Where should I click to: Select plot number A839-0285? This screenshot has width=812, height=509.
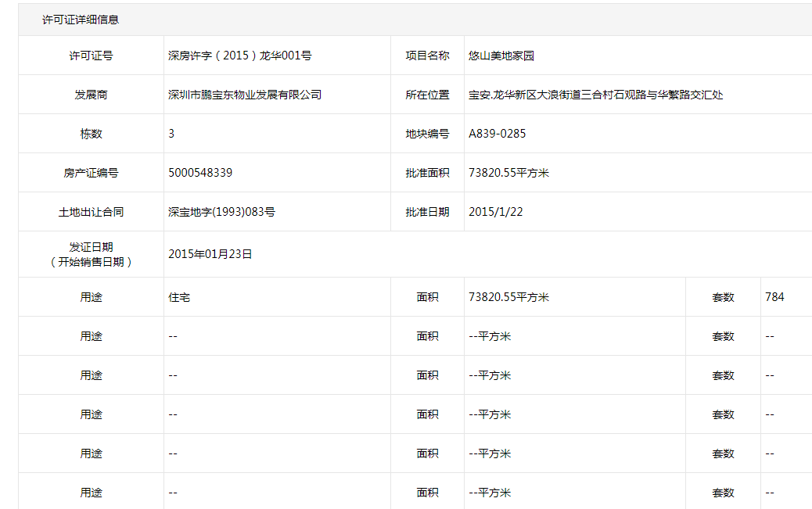pyautogui.click(x=498, y=134)
